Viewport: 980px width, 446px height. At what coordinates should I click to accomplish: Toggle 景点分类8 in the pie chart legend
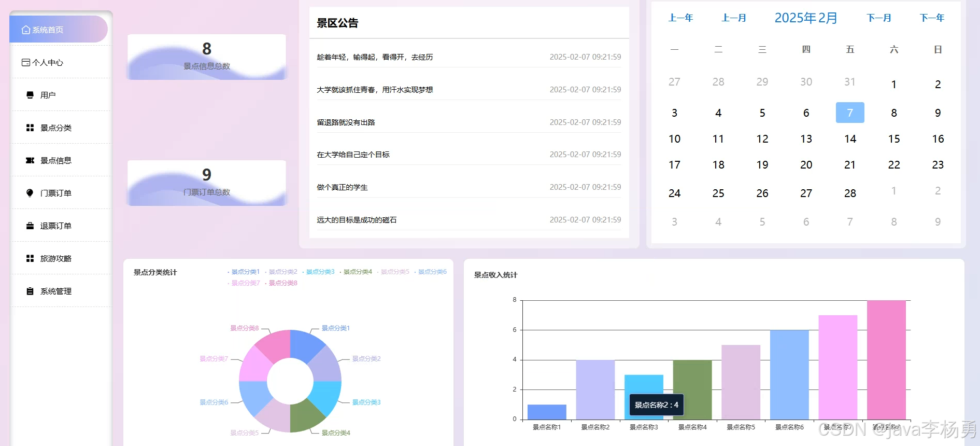click(x=281, y=283)
